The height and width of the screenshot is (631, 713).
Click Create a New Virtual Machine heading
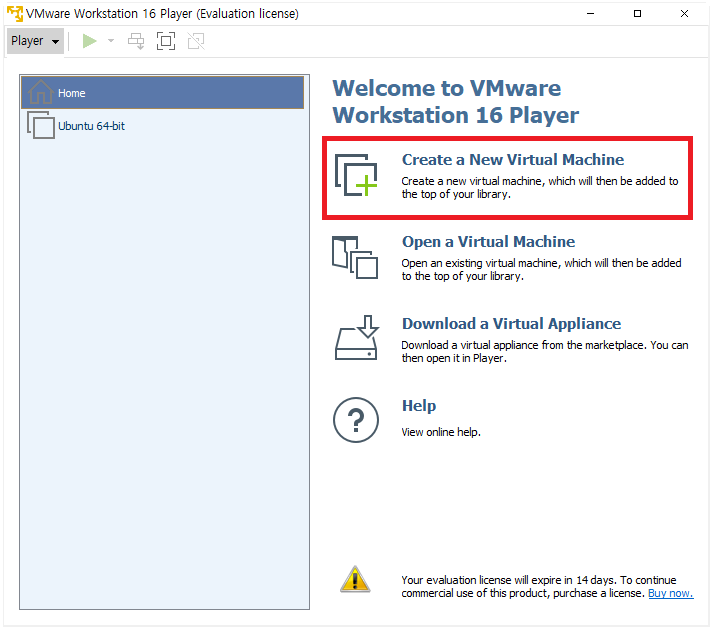tap(512, 160)
